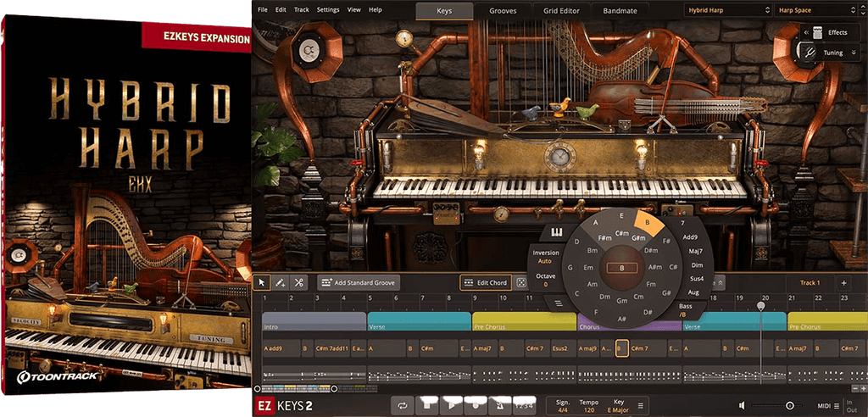The width and height of the screenshot is (868, 417).
Task: Collapse the side panel with double arrow
Action: point(806,33)
